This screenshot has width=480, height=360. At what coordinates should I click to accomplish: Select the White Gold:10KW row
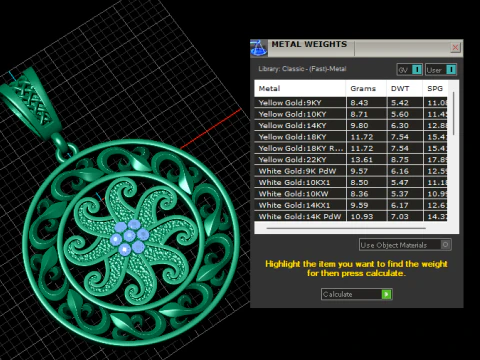pos(351,194)
